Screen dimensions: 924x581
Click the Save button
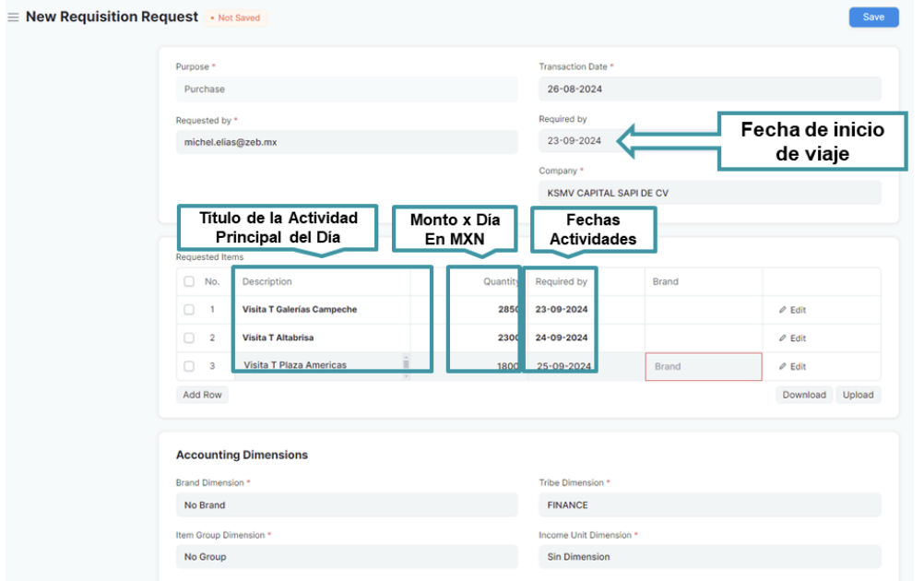tap(872, 18)
